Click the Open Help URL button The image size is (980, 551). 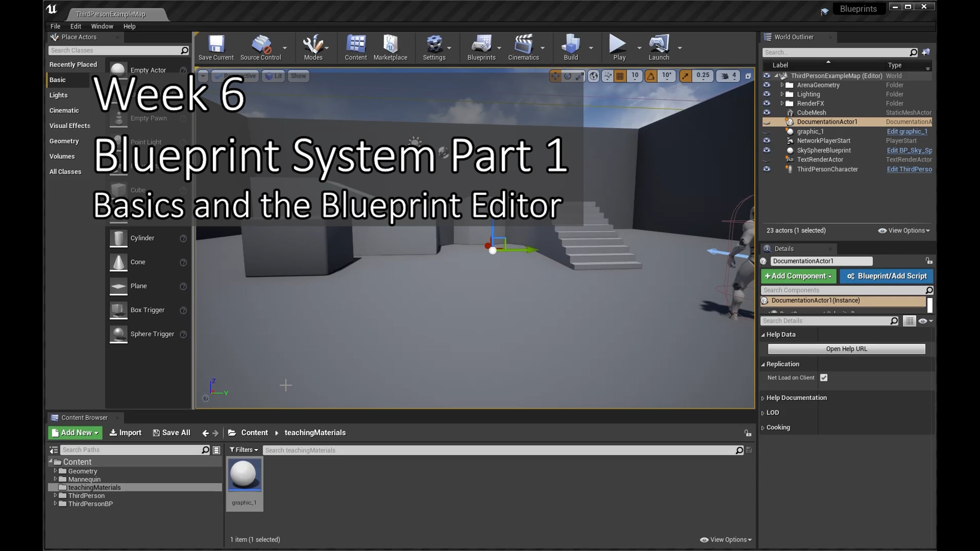(x=846, y=349)
